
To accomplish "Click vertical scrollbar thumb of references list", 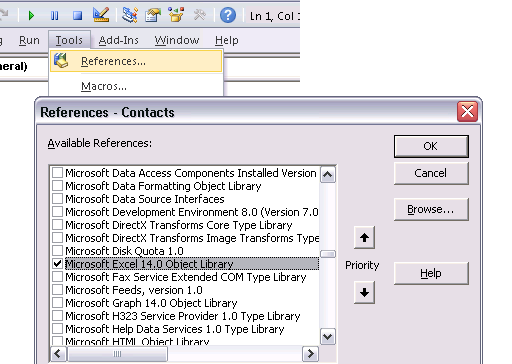I will point(328,254).
